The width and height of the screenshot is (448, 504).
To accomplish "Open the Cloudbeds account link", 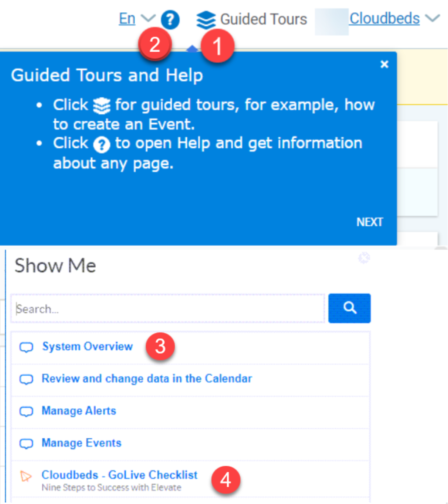I will (x=384, y=19).
